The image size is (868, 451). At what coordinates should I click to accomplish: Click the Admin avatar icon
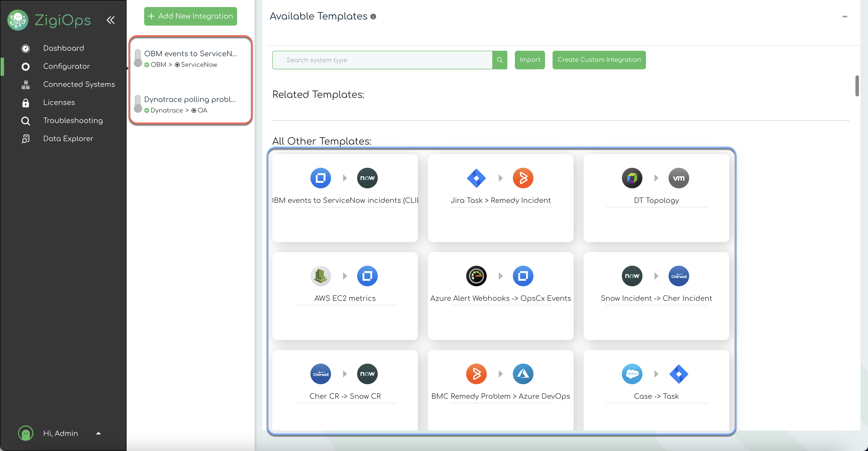tap(26, 433)
